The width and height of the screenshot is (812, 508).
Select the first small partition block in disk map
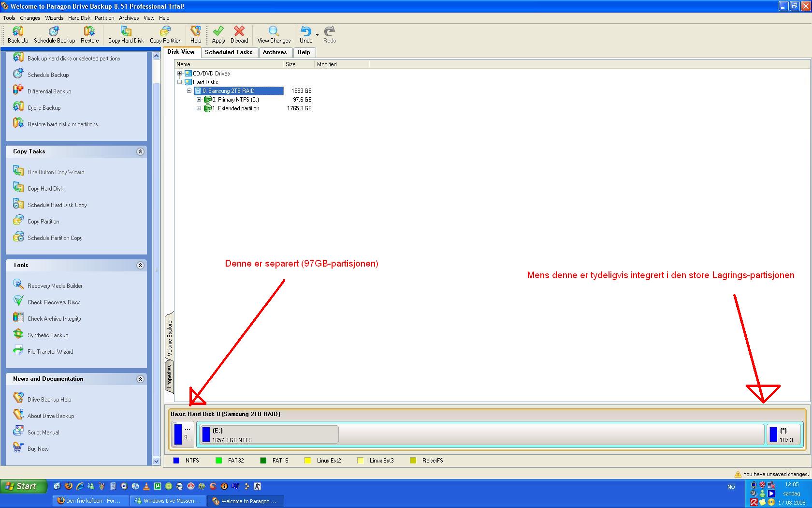(x=183, y=434)
